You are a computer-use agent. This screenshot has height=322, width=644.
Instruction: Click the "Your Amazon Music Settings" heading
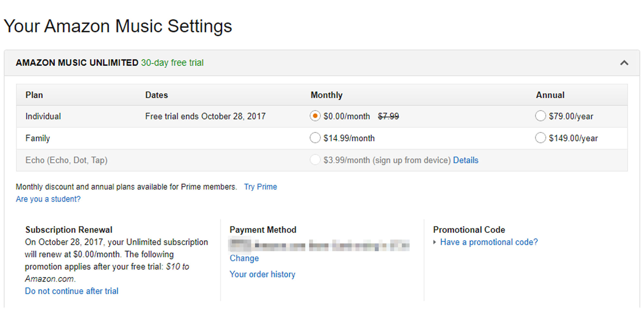[x=118, y=26]
